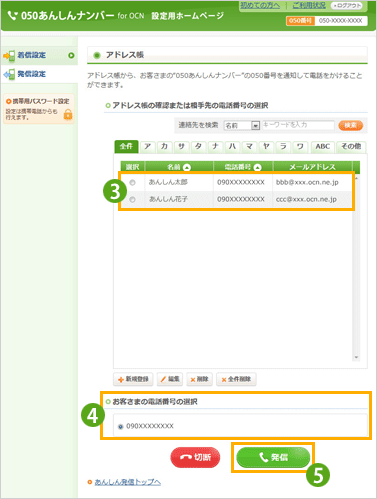Open the 初めての方へ link
The image size is (377, 499).
click(x=260, y=5)
